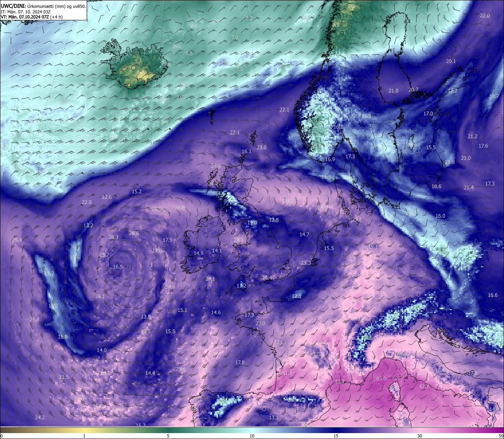Screen dimensions: 504x439
Task: Click the '24.8' value label
Action: click(x=216, y=166)
